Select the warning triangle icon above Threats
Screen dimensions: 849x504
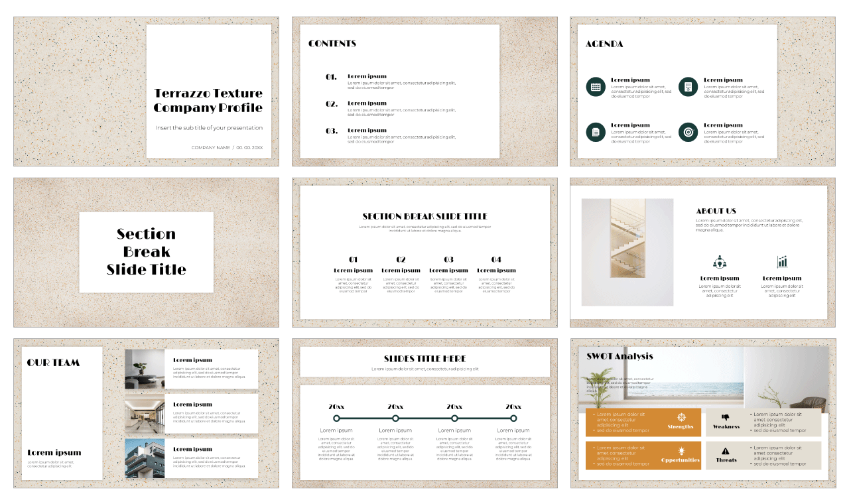(726, 450)
